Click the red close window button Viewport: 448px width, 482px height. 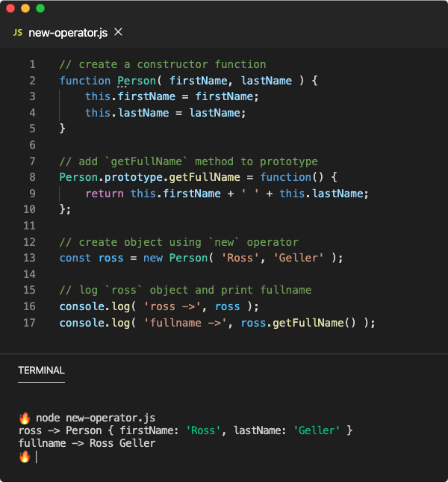point(10,8)
